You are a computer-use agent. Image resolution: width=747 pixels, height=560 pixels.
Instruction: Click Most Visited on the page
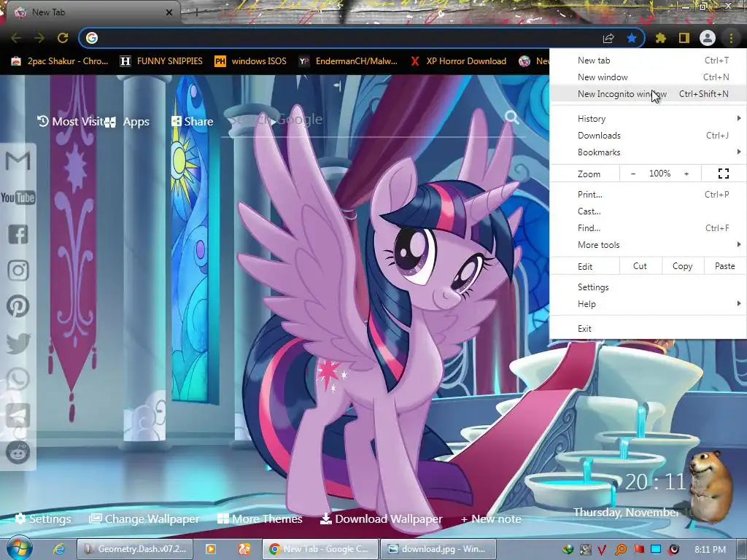tap(71, 122)
